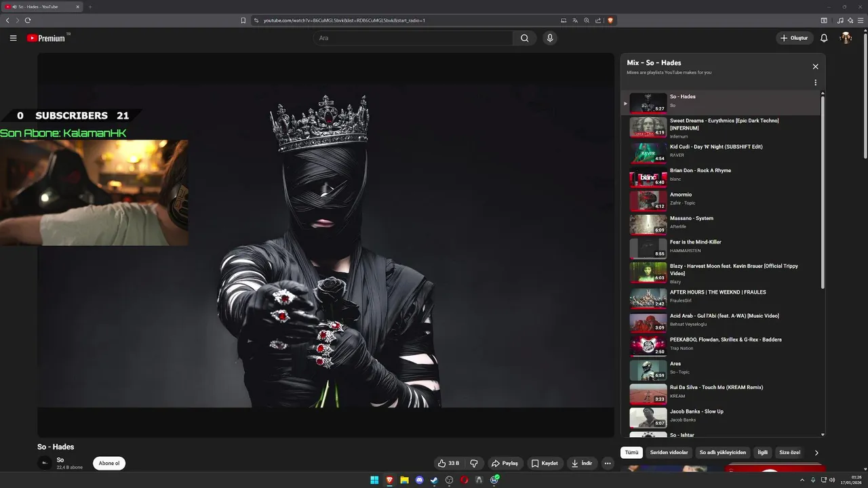Open OBS Studio from the taskbar
868x488 pixels.
449,480
